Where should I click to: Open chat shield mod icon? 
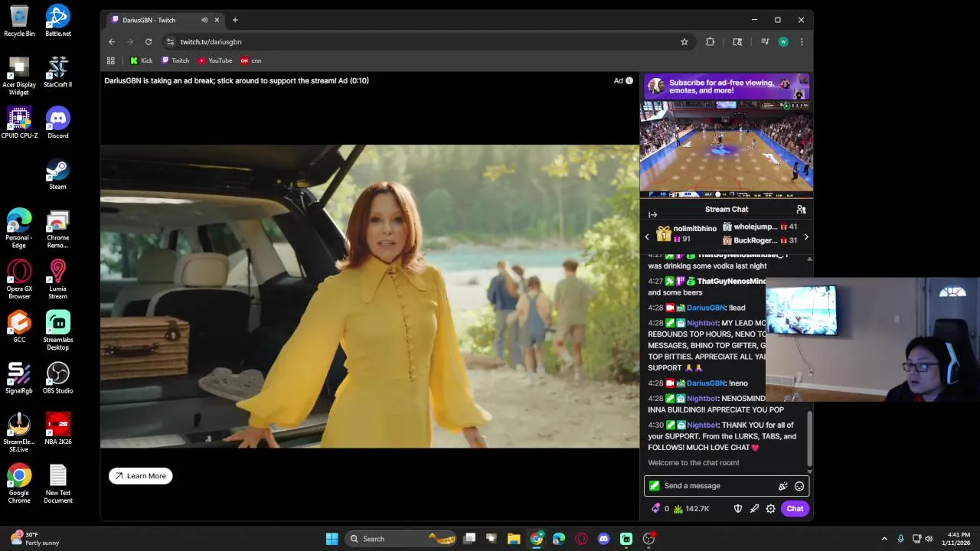(x=738, y=509)
